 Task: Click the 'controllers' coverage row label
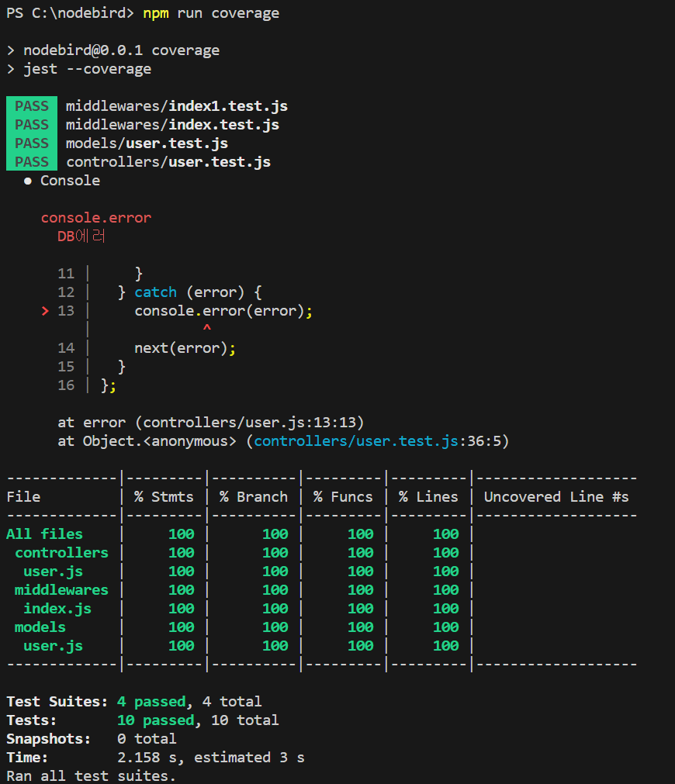(61, 553)
